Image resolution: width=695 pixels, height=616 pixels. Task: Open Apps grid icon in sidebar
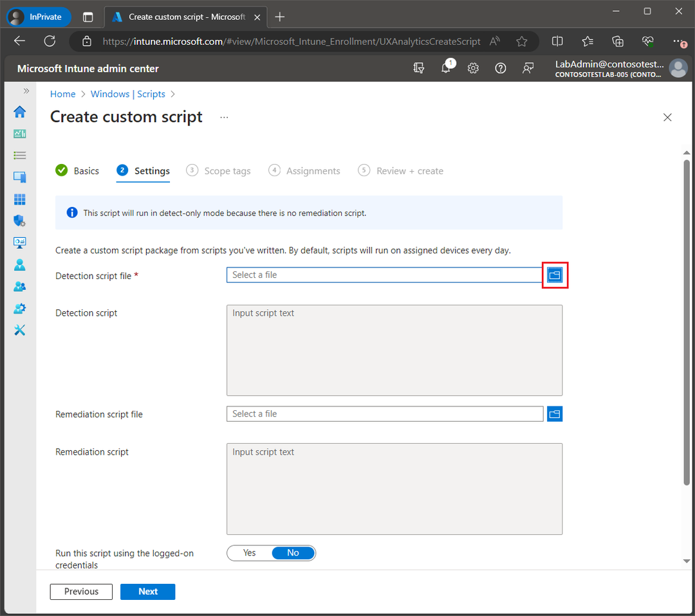(19, 199)
